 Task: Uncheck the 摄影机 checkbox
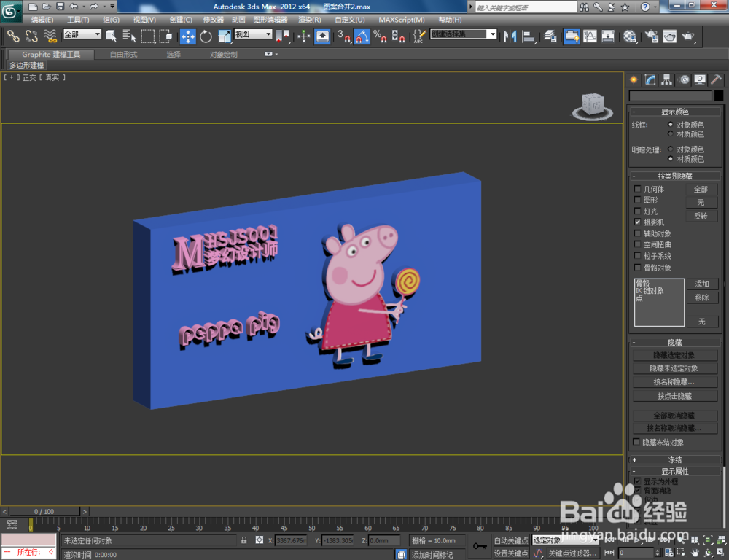click(x=637, y=222)
